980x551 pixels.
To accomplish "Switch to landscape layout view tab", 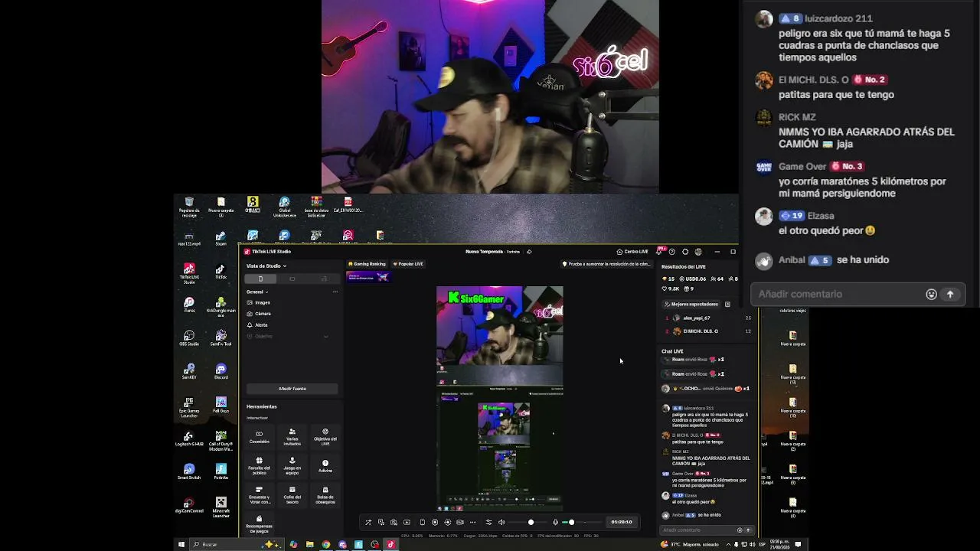I will tap(292, 279).
